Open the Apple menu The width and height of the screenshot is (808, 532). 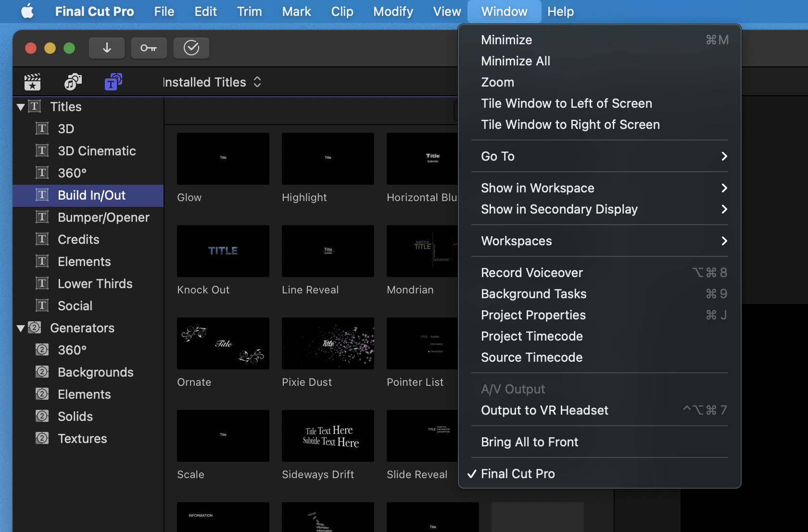point(27,11)
